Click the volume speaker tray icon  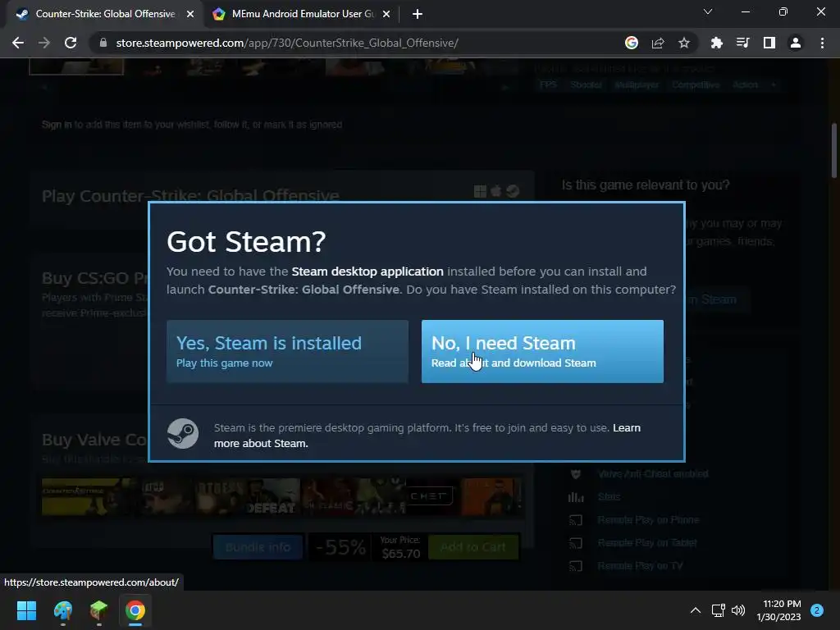[x=738, y=610]
